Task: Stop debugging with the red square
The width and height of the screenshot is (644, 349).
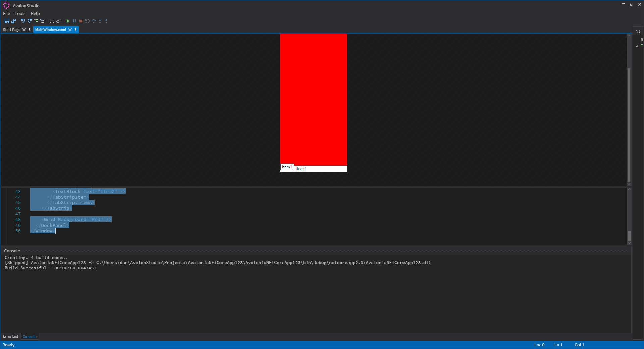Action: [x=81, y=21]
